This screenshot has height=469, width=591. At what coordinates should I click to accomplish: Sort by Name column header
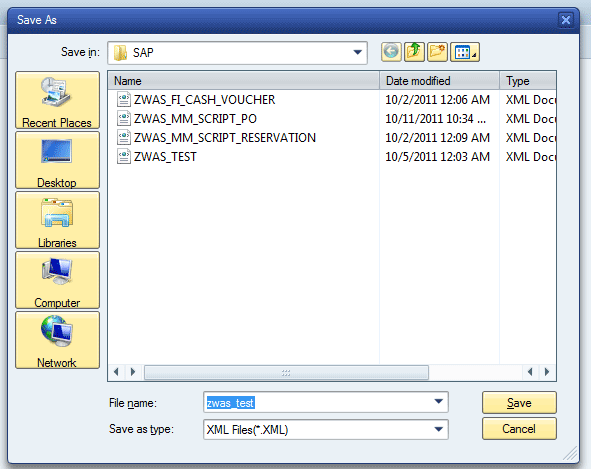243,81
